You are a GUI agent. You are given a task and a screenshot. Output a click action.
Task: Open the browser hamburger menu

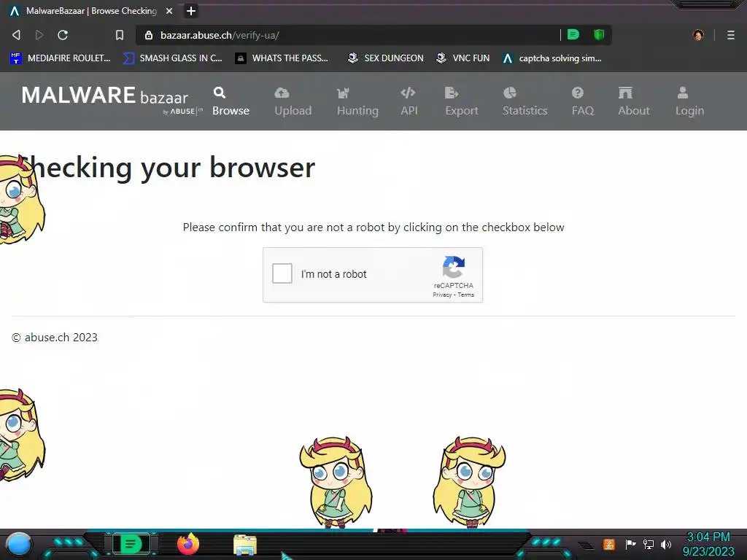click(731, 35)
